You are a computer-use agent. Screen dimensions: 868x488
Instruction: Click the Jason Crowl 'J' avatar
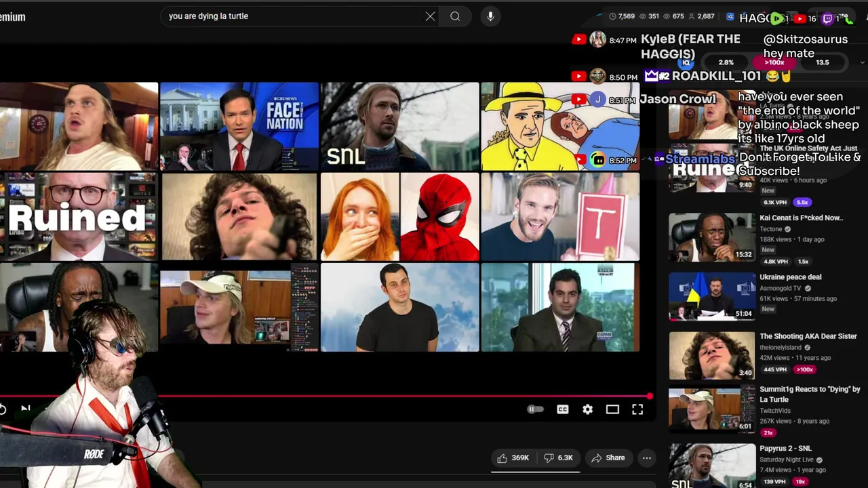pos(597,100)
